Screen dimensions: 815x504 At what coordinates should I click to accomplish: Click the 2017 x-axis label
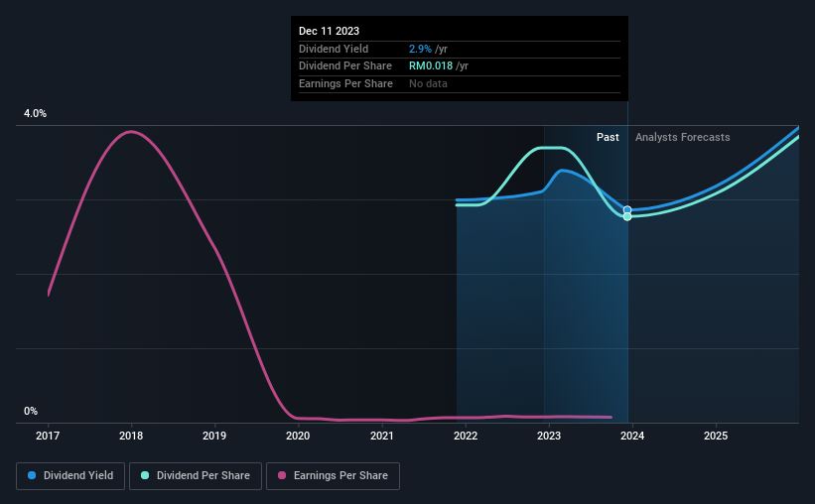(48, 436)
